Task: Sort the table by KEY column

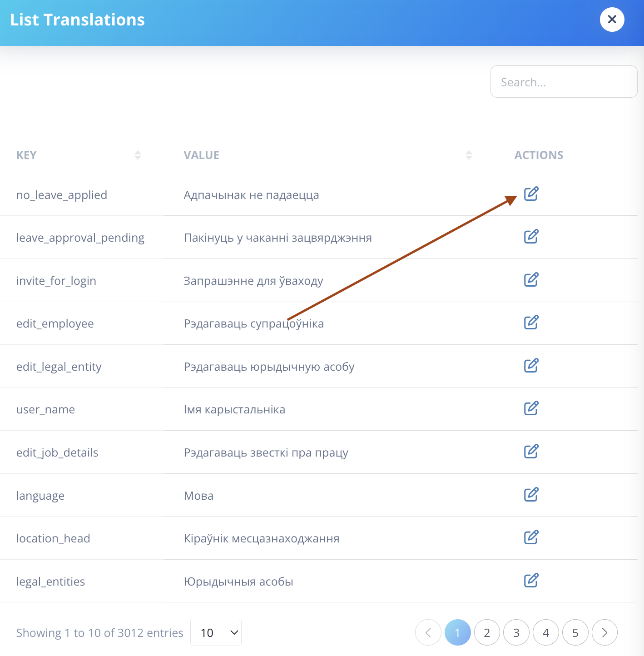Action: point(138,155)
